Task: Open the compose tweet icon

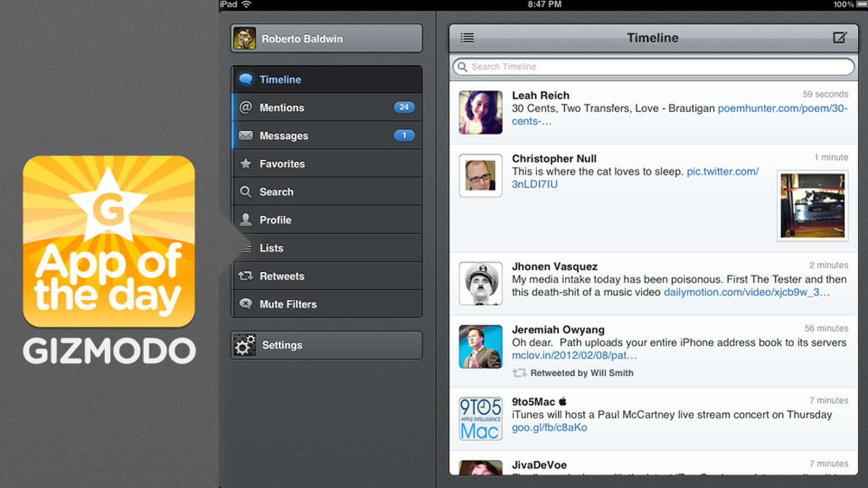Action: [x=840, y=37]
